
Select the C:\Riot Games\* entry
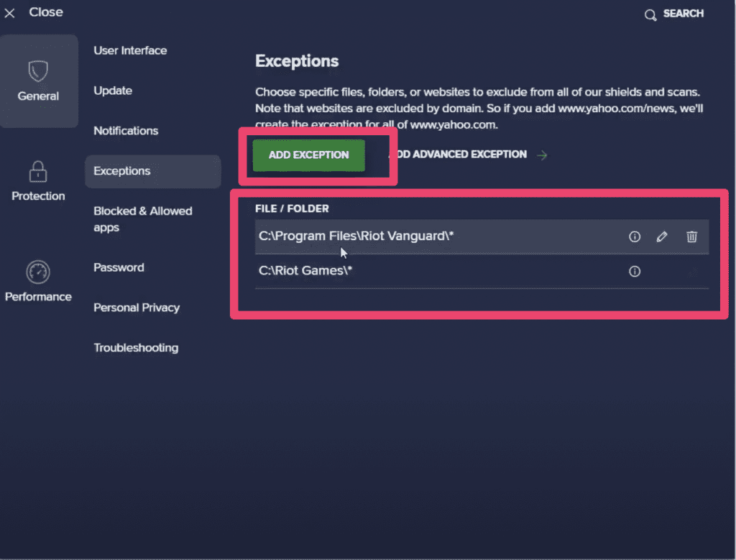(x=482, y=271)
